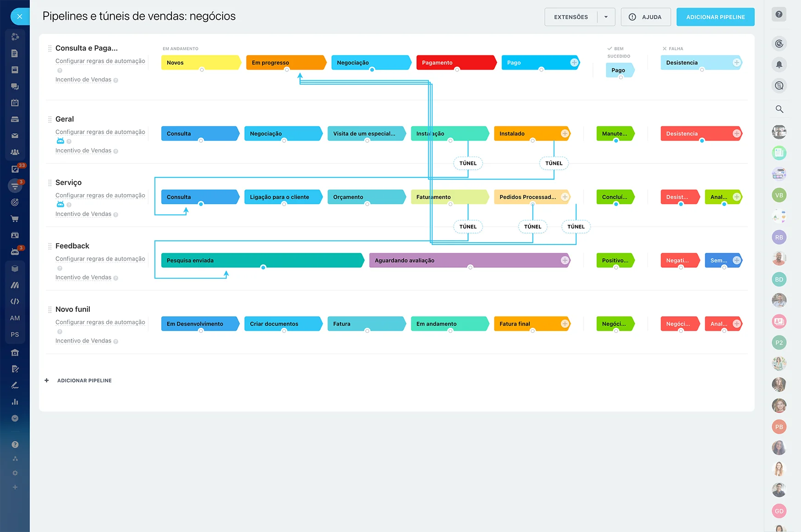Add a failure stage next to Desistencia in Geral
Image resolution: width=801 pixels, height=532 pixels.
(x=736, y=134)
